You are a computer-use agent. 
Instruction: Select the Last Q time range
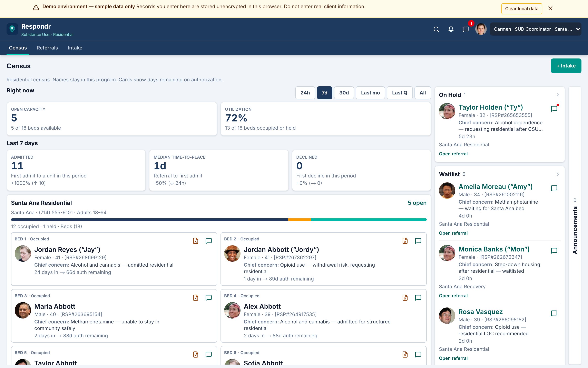pyautogui.click(x=399, y=93)
